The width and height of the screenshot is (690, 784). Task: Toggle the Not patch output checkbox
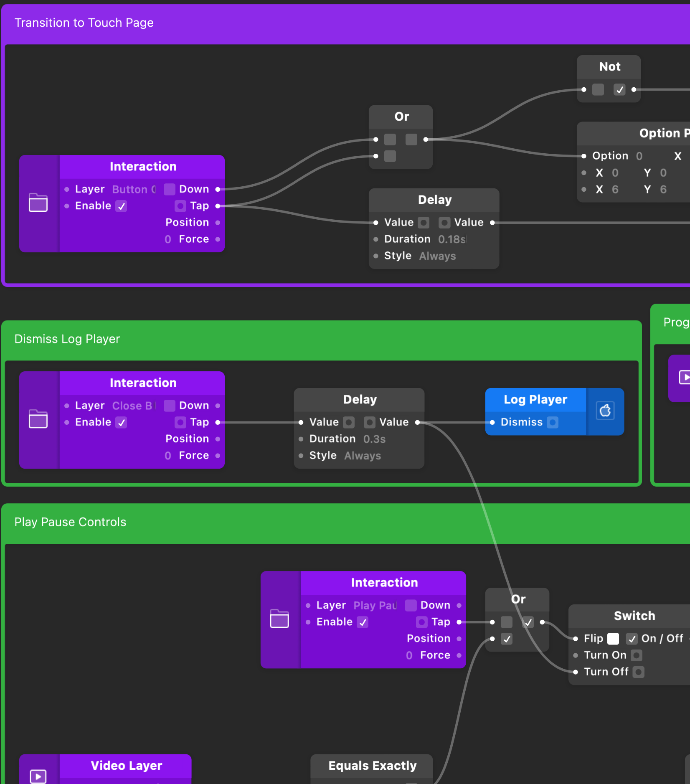tap(619, 90)
